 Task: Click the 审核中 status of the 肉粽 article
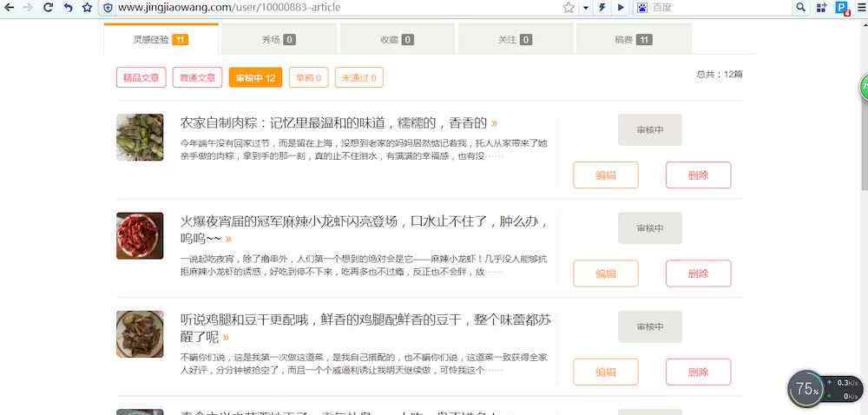[x=650, y=130]
